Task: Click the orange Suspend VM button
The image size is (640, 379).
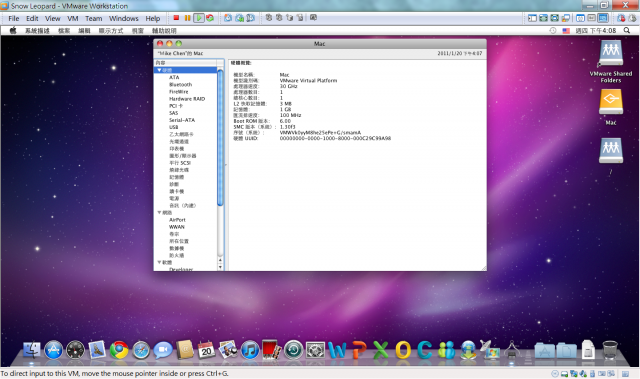Action: pyautogui.click(x=187, y=18)
